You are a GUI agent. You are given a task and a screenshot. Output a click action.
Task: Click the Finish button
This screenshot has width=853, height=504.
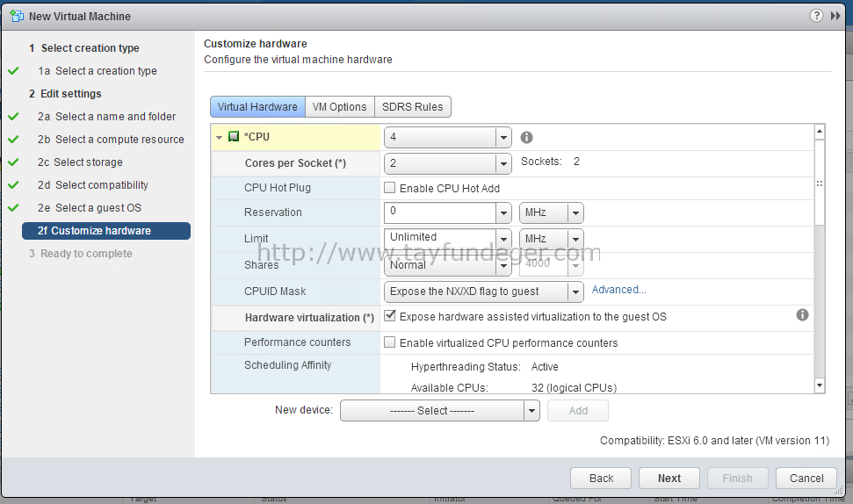coord(738,478)
